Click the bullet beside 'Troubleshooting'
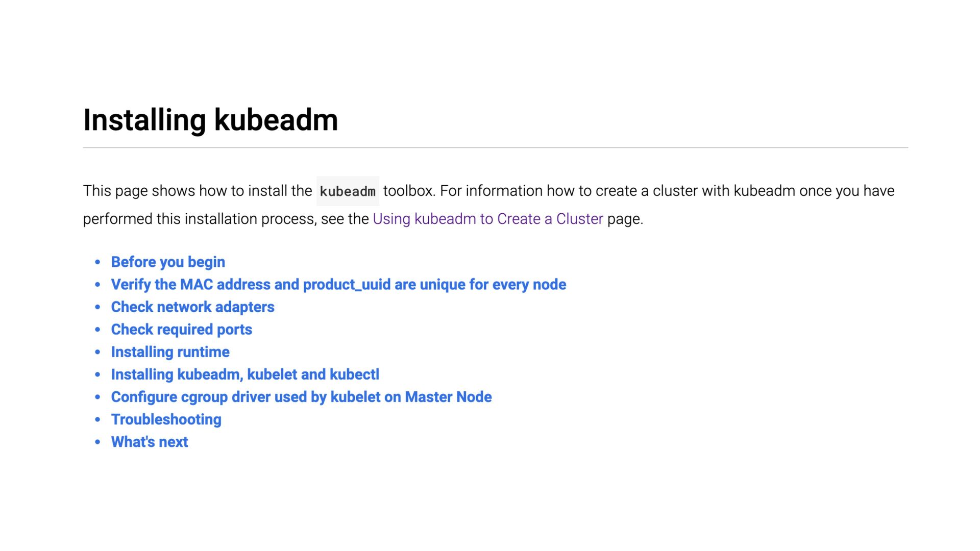Viewport: 980px width, 551px height. [x=97, y=419]
